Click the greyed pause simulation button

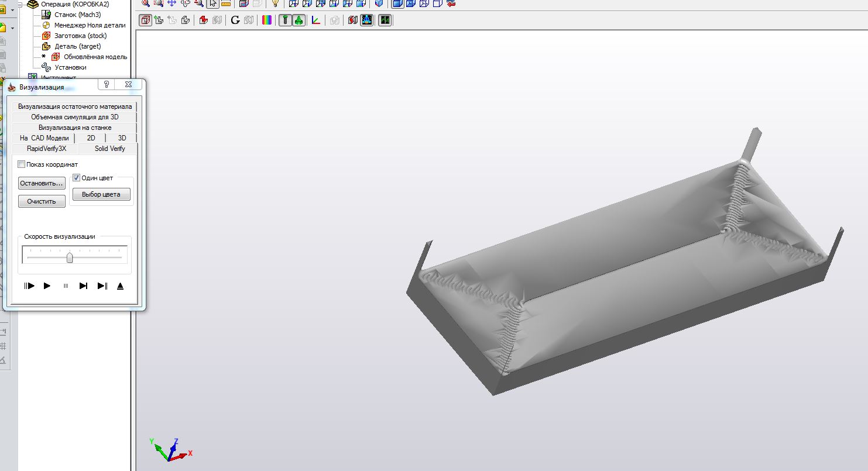tap(66, 286)
